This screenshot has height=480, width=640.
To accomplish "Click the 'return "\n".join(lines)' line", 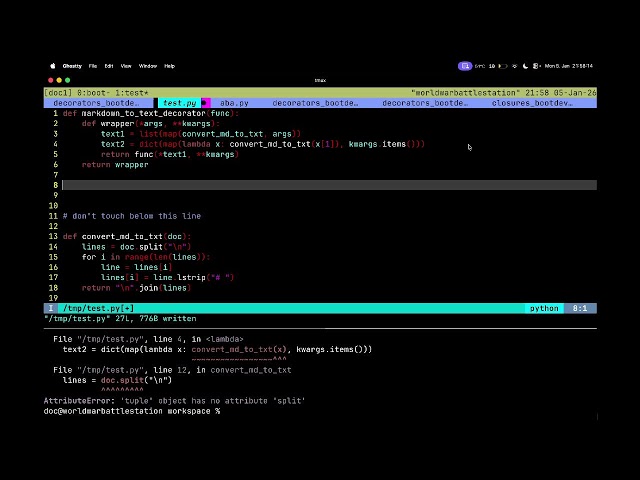I will (x=136, y=288).
